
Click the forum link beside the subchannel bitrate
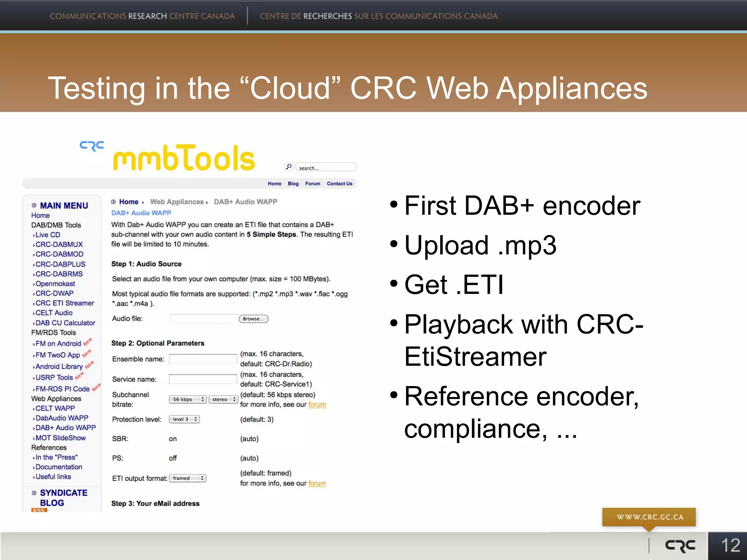tap(317, 404)
